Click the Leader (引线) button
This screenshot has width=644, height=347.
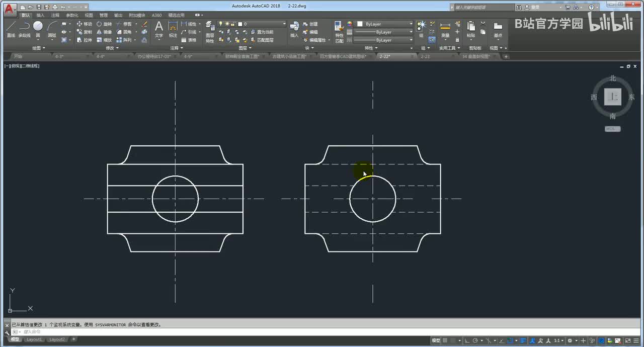pyautogui.click(x=190, y=32)
